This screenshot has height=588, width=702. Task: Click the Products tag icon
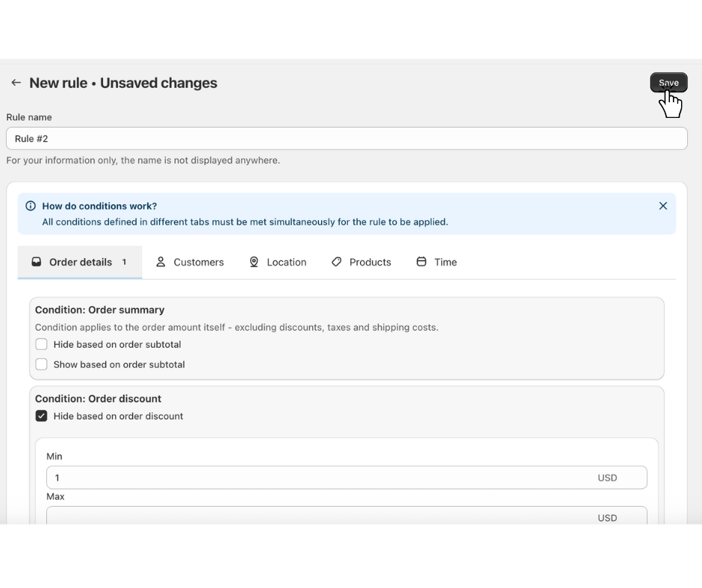(x=337, y=262)
